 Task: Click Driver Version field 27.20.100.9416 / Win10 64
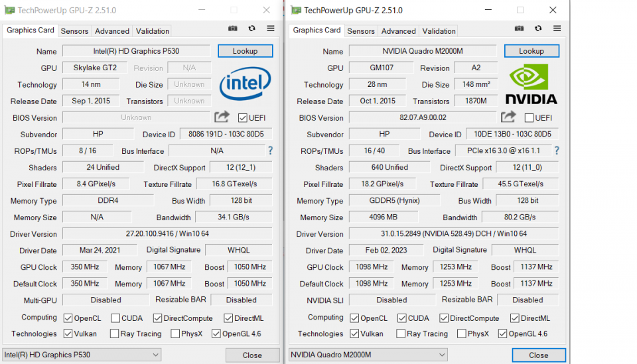(x=167, y=234)
